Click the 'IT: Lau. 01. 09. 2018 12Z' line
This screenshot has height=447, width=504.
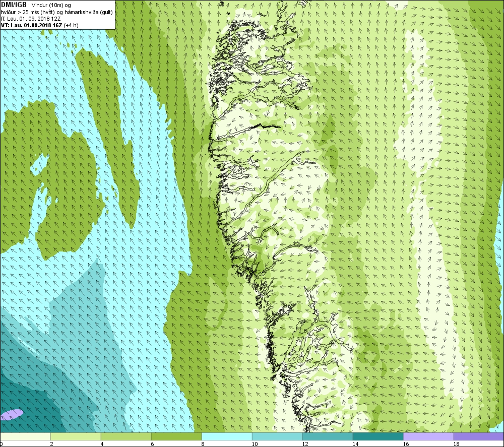31,19
